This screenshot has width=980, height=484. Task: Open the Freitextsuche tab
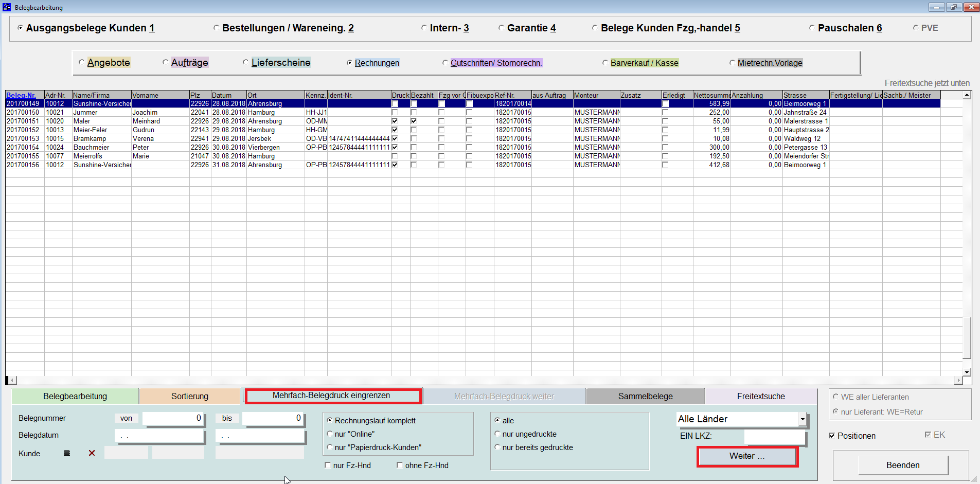tap(761, 396)
